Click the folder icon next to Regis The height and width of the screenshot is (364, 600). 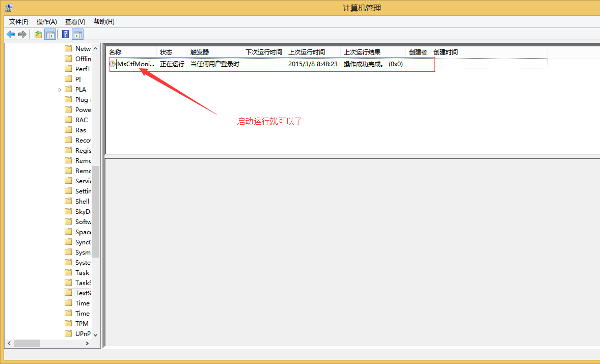68,150
